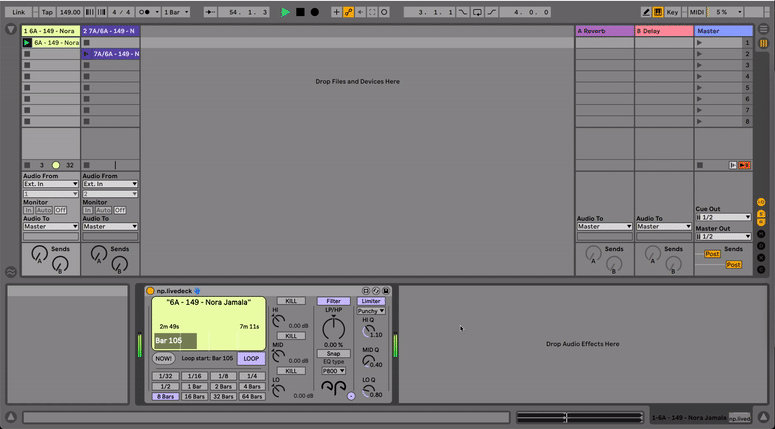Toggle the Automation Arm icon
The width and height of the screenshot is (775, 429).
[348, 12]
